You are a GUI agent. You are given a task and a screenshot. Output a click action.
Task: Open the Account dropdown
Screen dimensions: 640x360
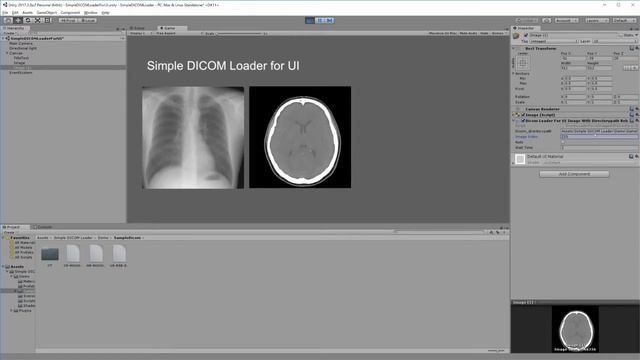567,20
